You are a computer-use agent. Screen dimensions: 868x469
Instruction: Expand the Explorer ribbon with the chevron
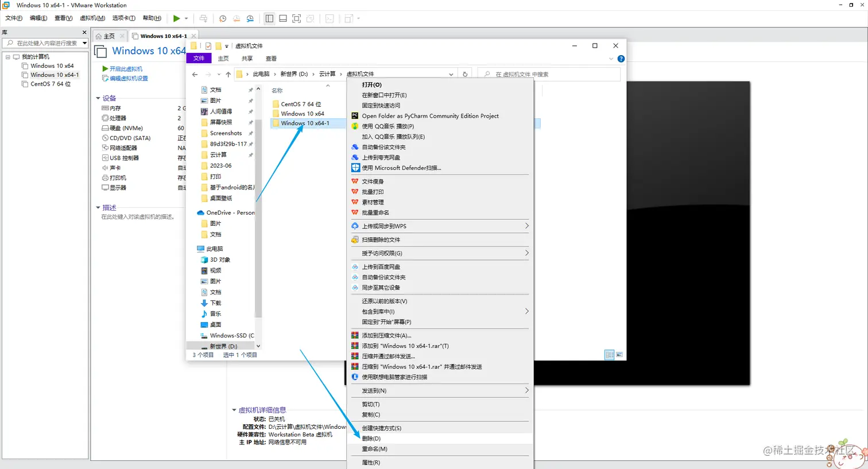coord(611,59)
